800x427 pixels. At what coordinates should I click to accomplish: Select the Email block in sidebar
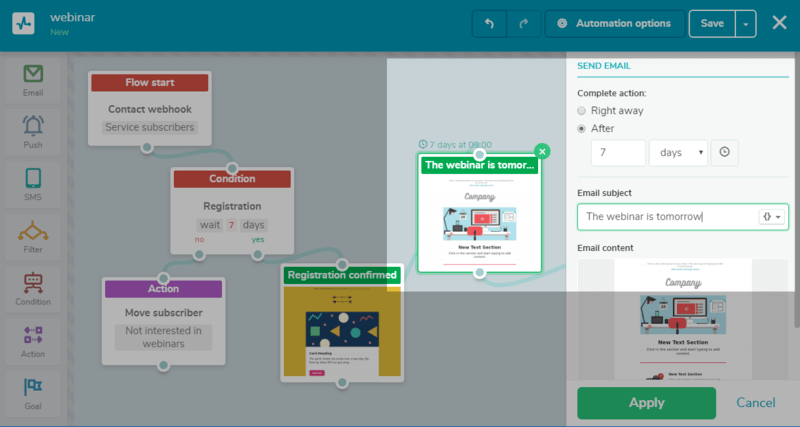(x=33, y=81)
